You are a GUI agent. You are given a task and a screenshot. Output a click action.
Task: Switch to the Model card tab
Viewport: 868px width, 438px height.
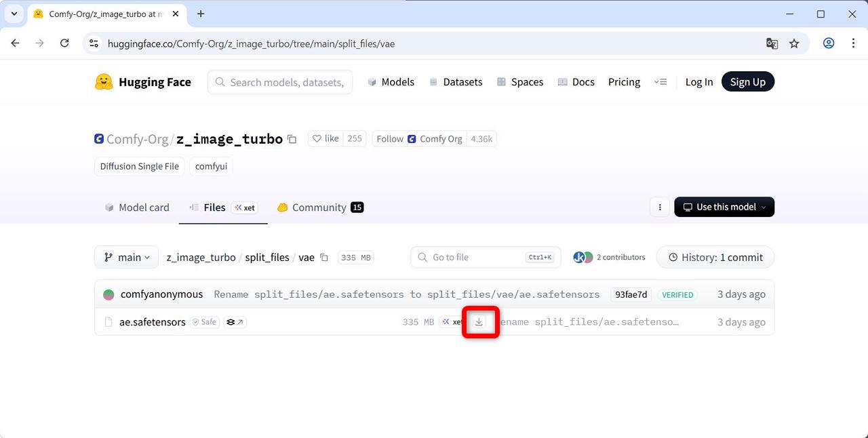pos(137,207)
